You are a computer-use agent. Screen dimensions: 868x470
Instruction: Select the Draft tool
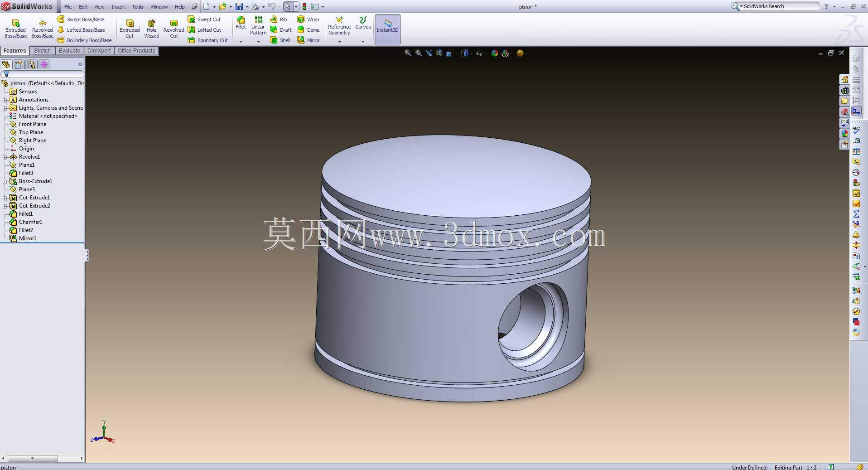point(281,30)
